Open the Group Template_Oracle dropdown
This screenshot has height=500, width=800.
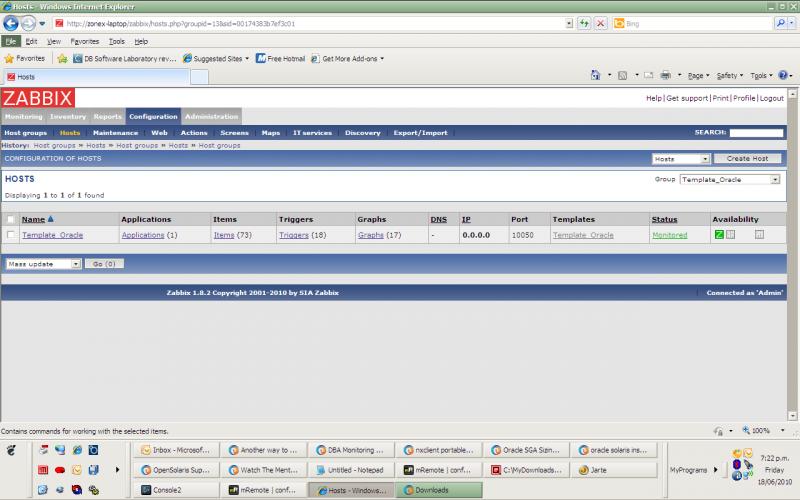730,180
